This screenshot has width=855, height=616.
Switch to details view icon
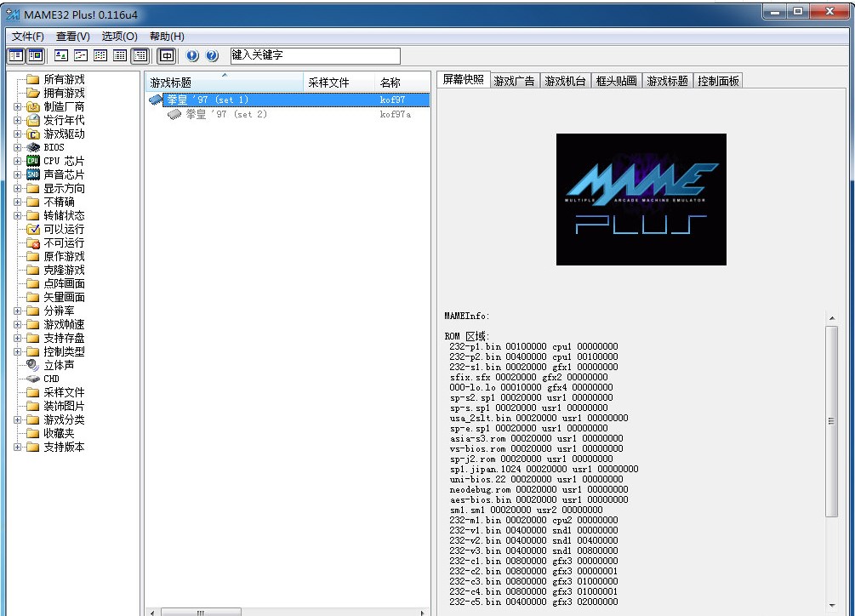(120, 55)
